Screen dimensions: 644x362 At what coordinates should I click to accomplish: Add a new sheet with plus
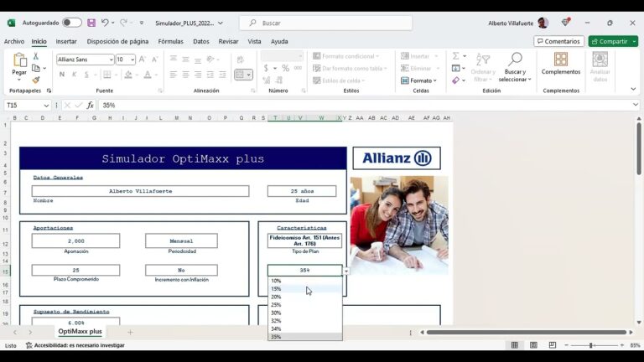130,332
